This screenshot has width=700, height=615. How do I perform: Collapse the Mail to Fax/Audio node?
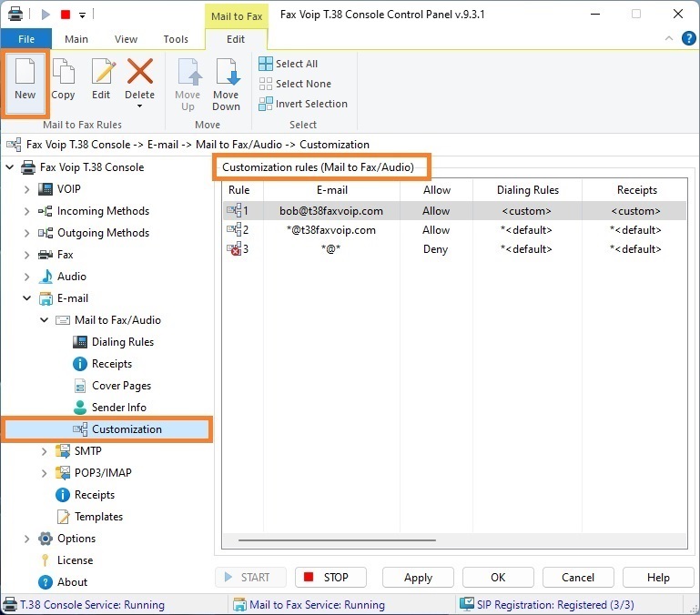(45, 320)
